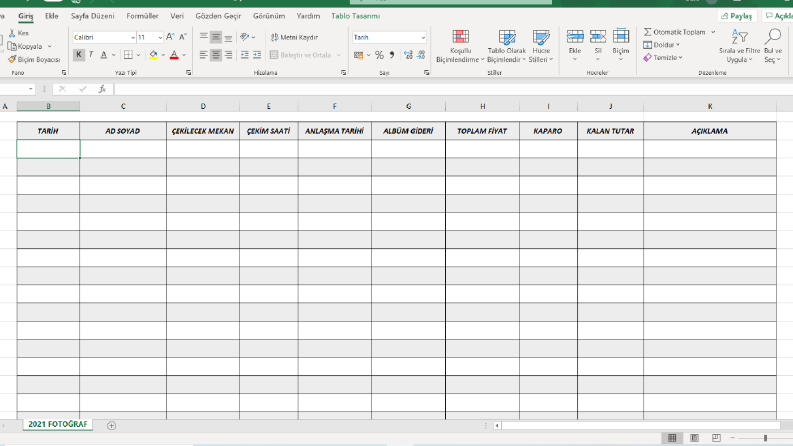The width and height of the screenshot is (793, 446).
Task: Toggle underline A formatting
Action: point(104,55)
